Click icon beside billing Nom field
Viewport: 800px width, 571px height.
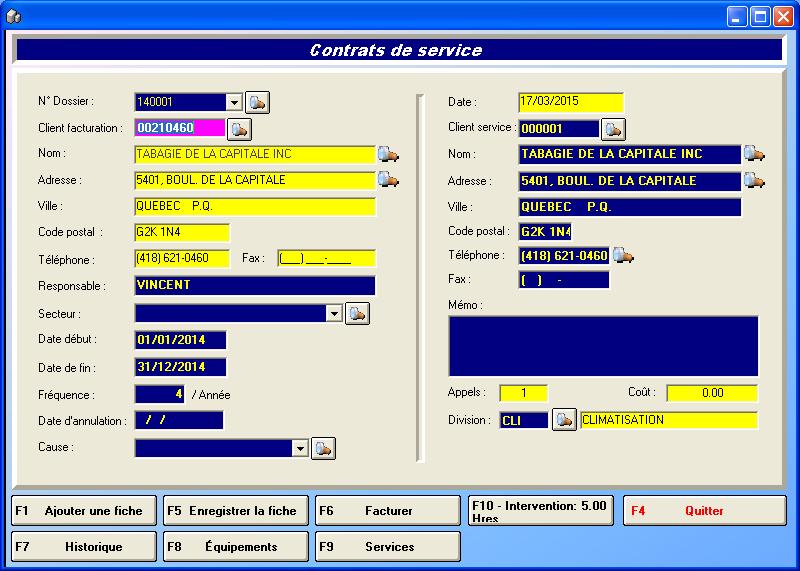click(388, 154)
